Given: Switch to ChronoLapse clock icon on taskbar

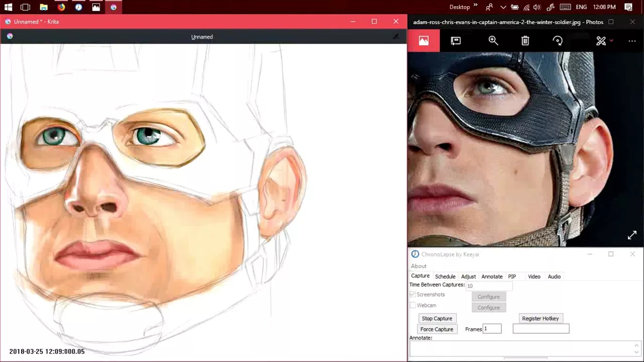Looking at the screenshot, I should click(78, 7).
